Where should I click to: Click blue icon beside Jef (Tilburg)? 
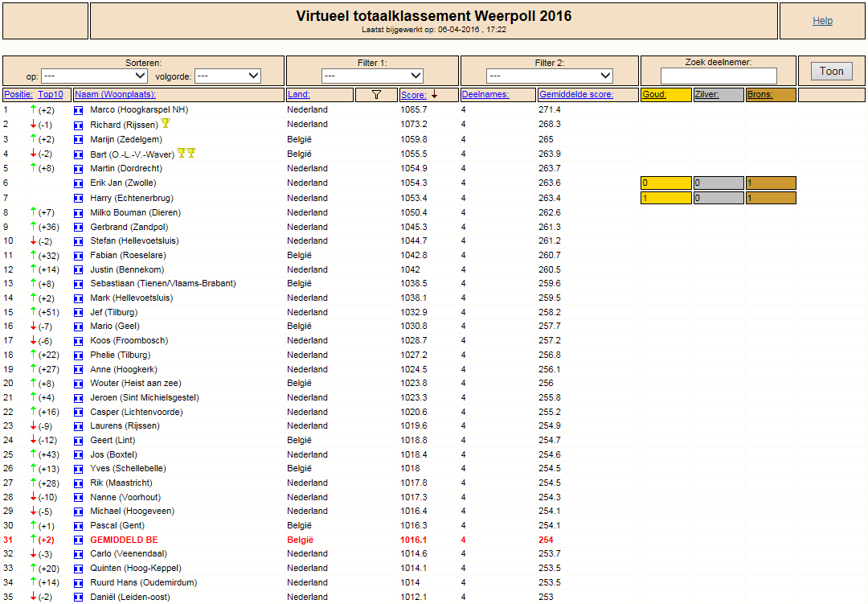79,313
